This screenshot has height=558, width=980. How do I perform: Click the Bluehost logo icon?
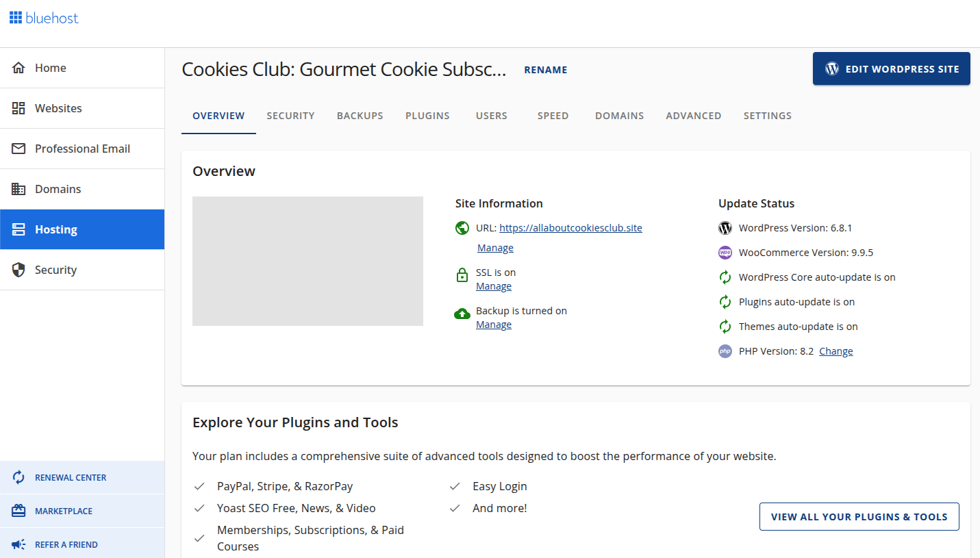[x=16, y=18]
